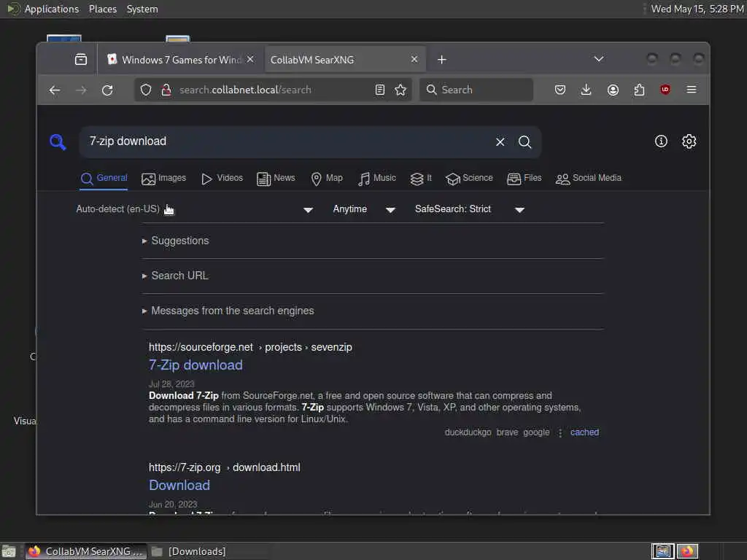747x560 pixels.
Task: Open the 7-Zip download result link
Action: point(196,365)
